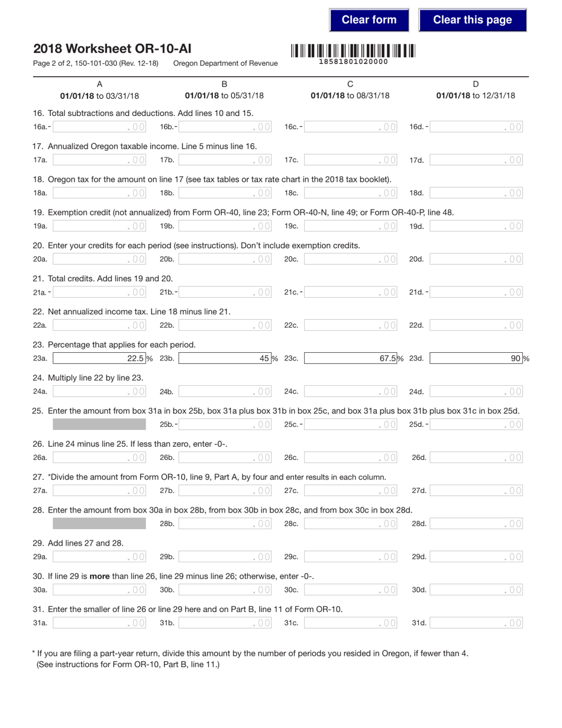This screenshot has width=562, height=728.
Task: Click field 26a under line 26
Action: [x=99, y=457]
